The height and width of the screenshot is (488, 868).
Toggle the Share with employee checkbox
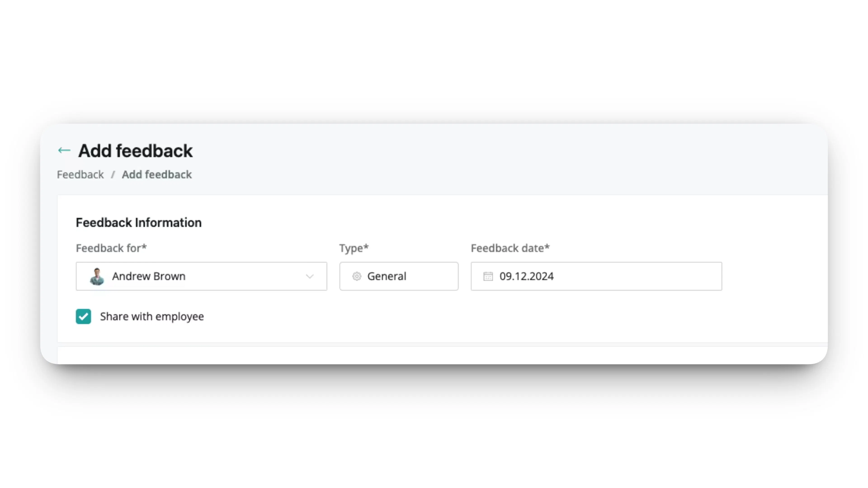click(83, 317)
